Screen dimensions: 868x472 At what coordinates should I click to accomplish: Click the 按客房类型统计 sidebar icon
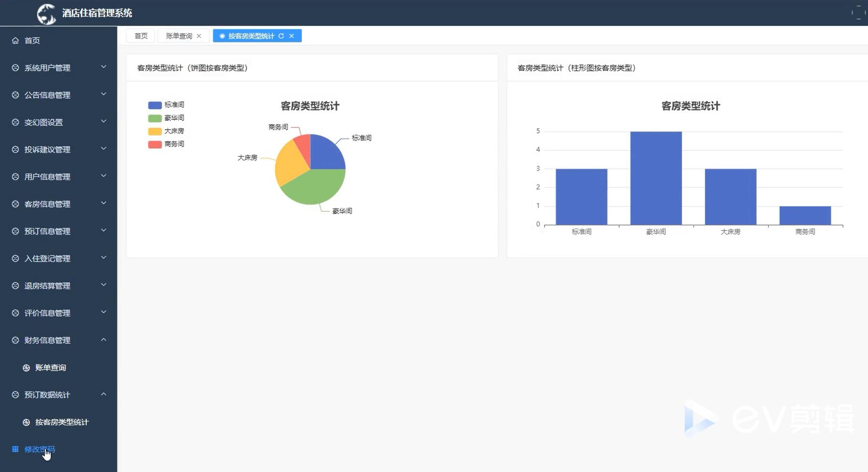pyautogui.click(x=26, y=422)
